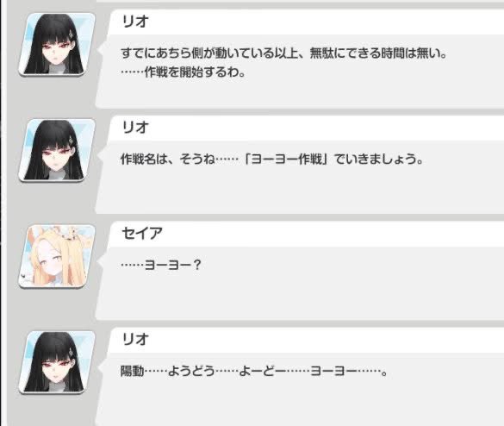Select the セイア name label
504x426 pixels.
coord(142,234)
